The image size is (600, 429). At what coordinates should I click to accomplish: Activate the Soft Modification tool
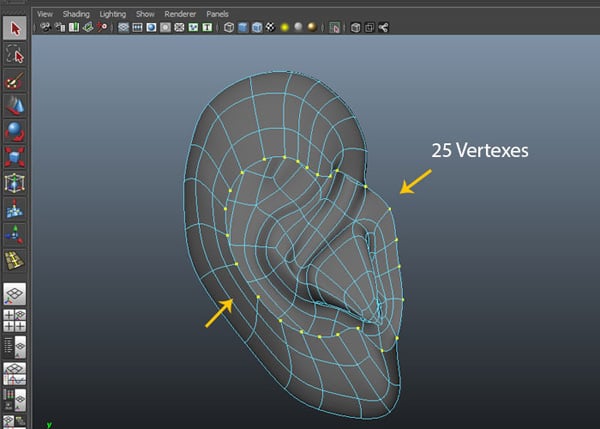click(x=14, y=210)
